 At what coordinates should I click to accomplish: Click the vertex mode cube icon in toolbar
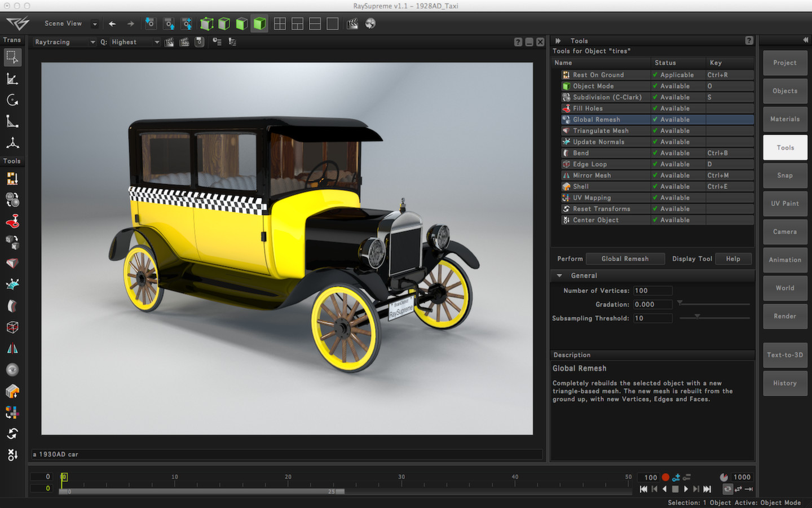pyautogui.click(x=206, y=23)
